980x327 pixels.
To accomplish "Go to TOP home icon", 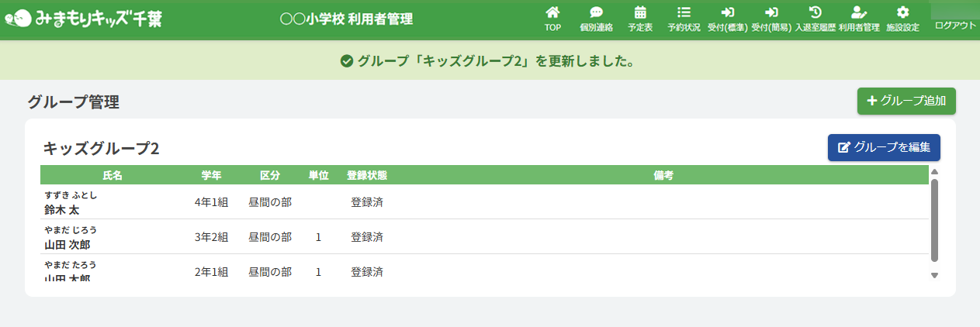I will pos(552,13).
